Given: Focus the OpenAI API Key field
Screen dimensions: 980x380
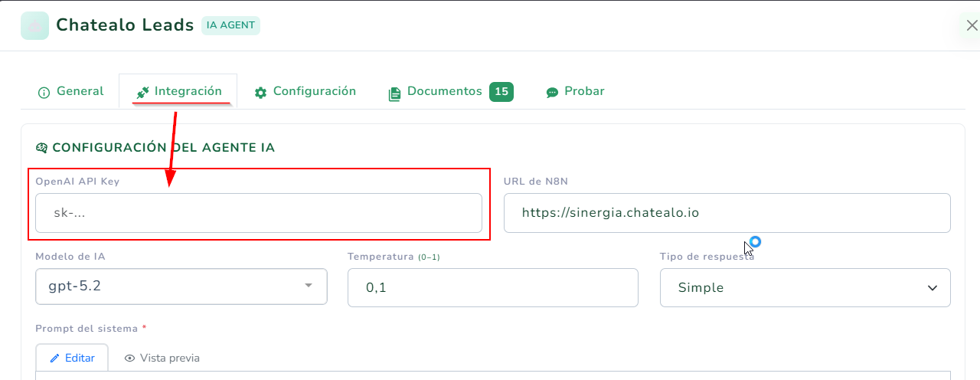Looking at the screenshot, I should click(x=259, y=213).
